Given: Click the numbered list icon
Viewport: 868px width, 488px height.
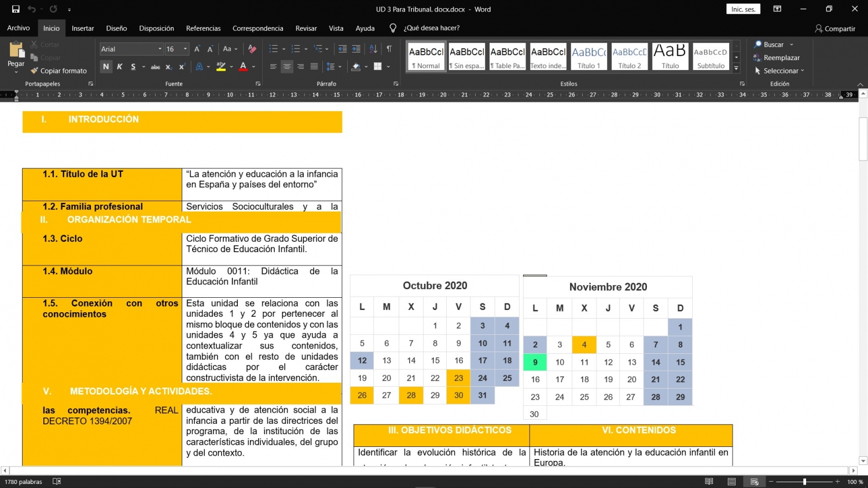Looking at the screenshot, I should [296, 49].
